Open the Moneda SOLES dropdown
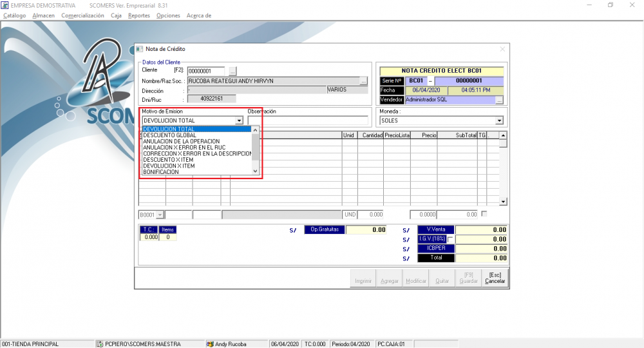Image resolution: width=644 pixels, height=348 pixels. pyautogui.click(x=499, y=121)
